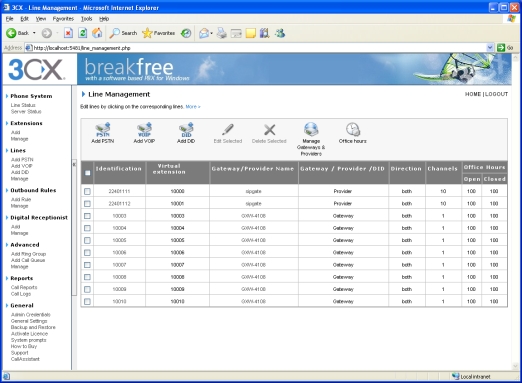
Task: Open the Office hours clock icon
Action: tap(353, 130)
